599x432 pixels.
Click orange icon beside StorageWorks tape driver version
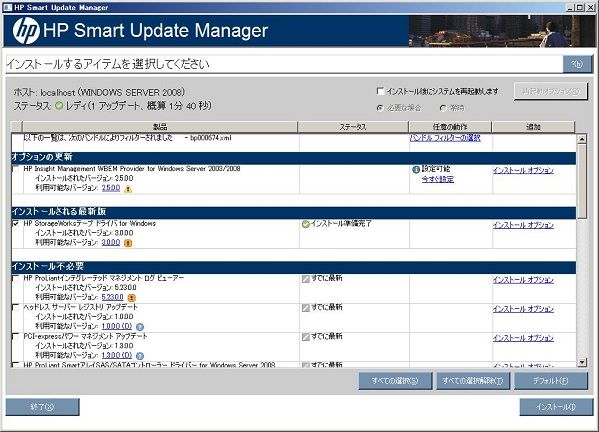(128, 243)
